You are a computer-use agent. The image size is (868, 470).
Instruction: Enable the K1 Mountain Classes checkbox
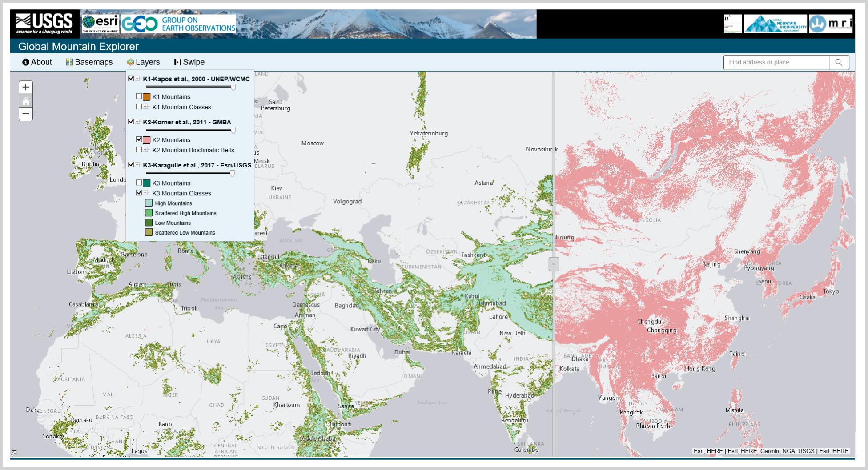[x=139, y=107]
